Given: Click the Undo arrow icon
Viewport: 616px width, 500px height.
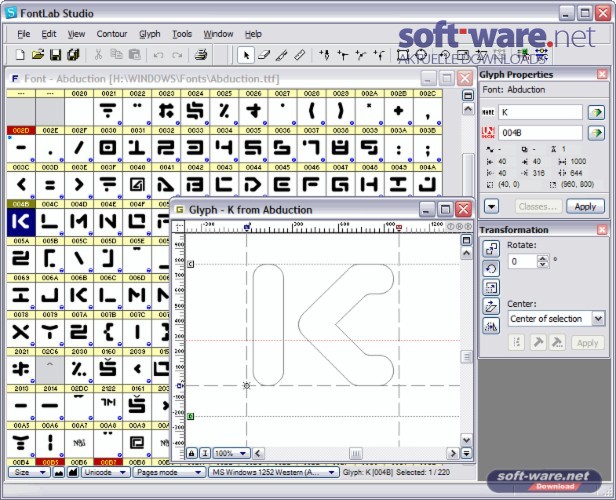Looking at the screenshot, I should [158, 55].
